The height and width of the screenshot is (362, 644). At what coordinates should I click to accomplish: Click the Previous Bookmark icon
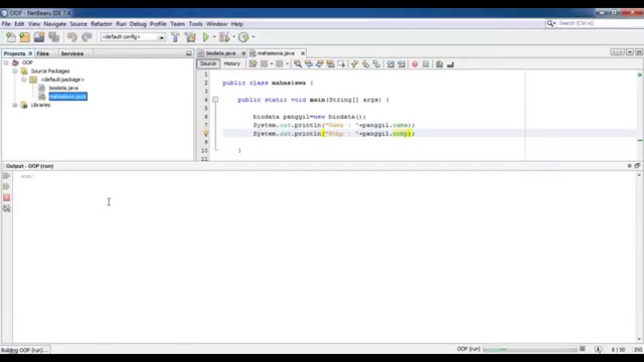tap(355, 64)
